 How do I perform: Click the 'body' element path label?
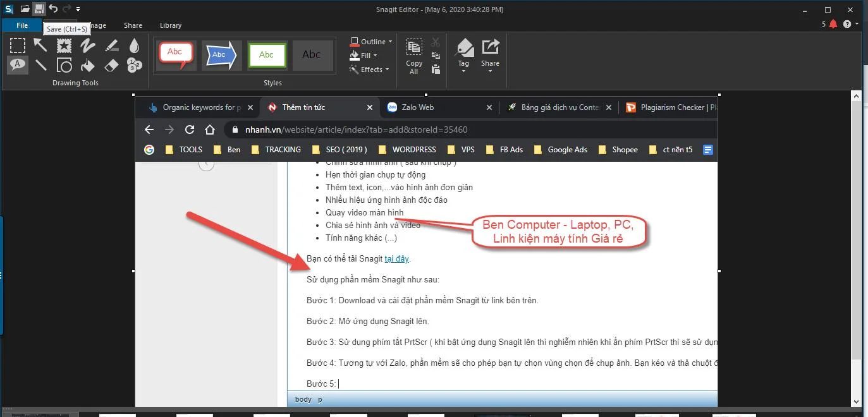(x=303, y=400)
